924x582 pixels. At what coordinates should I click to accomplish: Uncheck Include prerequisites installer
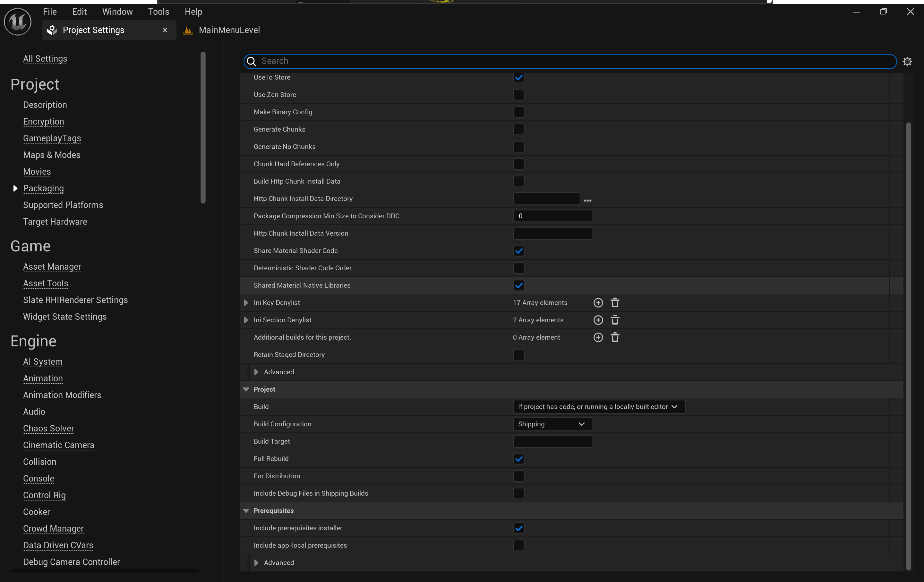(x=518, y=528)
